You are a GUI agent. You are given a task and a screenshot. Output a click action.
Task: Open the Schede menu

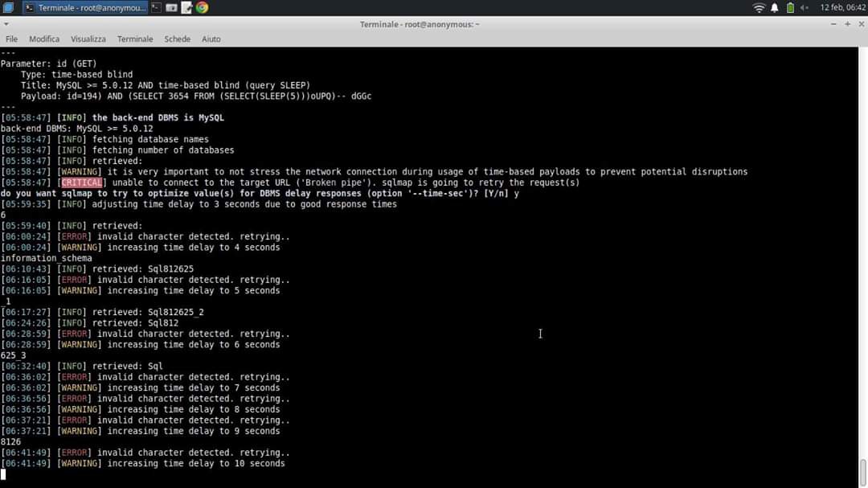coord(177,39)
